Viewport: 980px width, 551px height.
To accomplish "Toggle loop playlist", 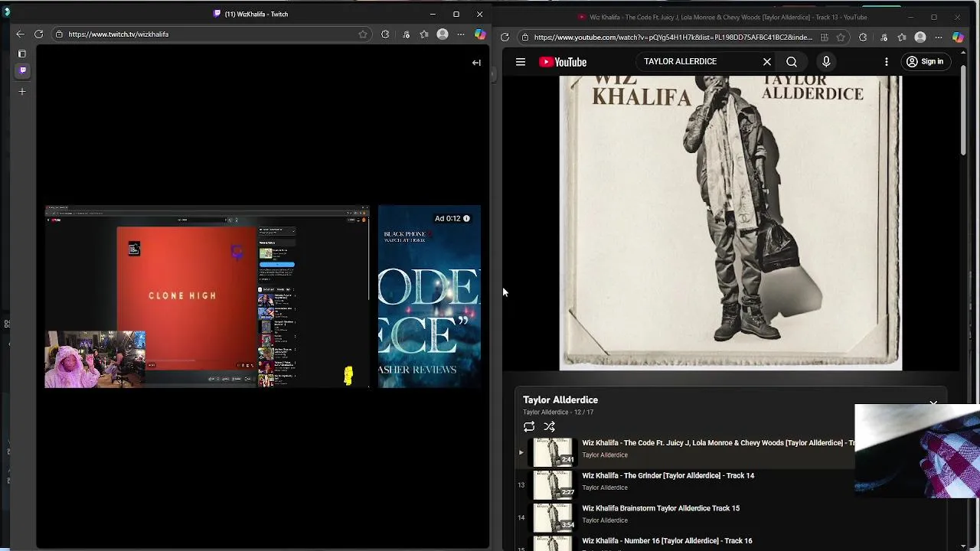I will [x=529, y=426].
